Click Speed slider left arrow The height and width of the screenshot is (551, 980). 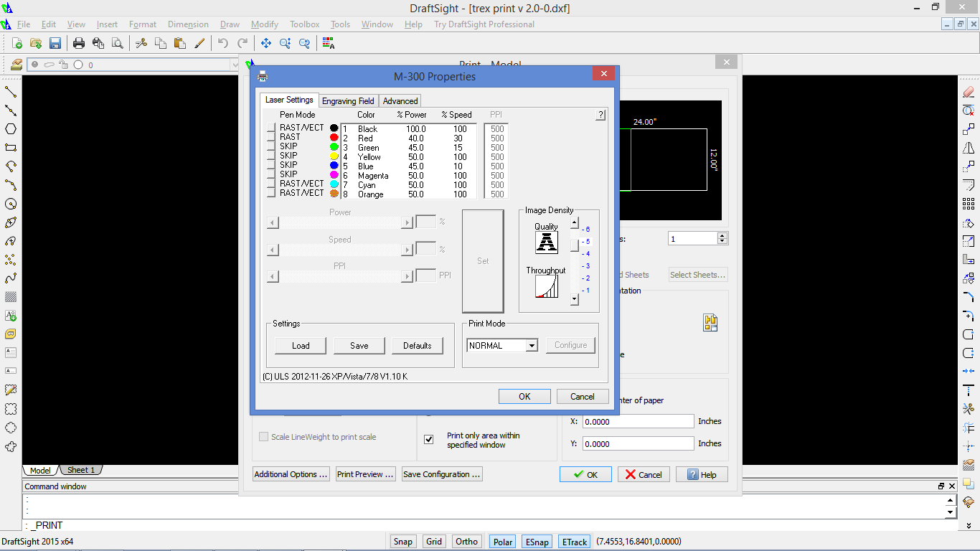tap(271, 250)
